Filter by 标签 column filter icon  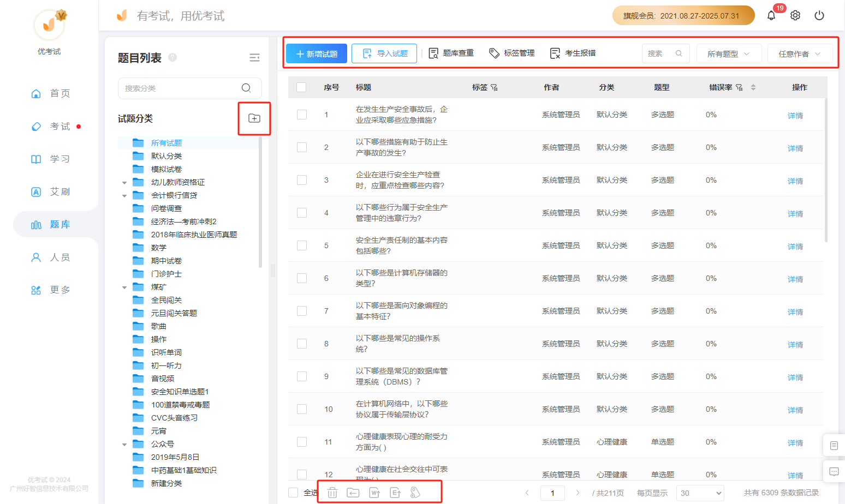[494, 87]
